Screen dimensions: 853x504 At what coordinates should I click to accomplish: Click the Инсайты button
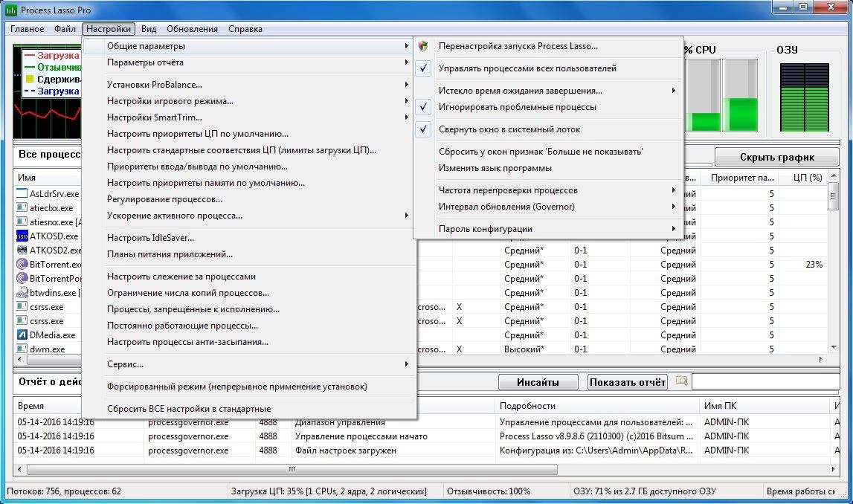pos(538,382)
